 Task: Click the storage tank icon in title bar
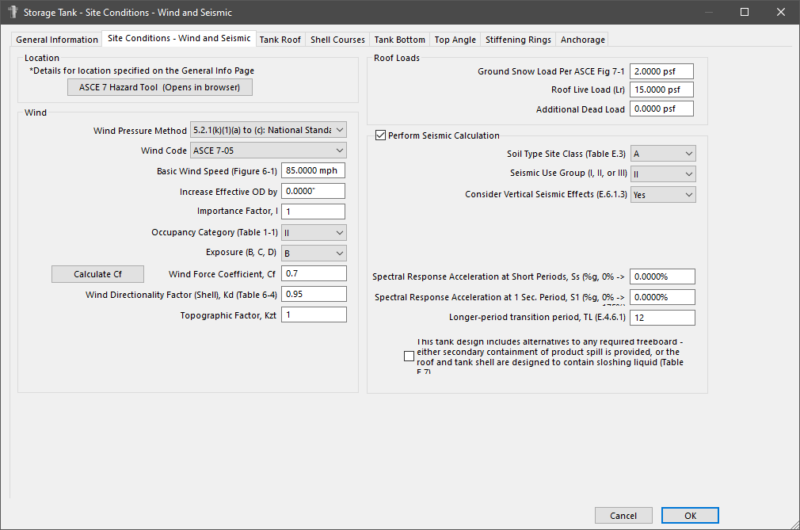pos(12,11)
